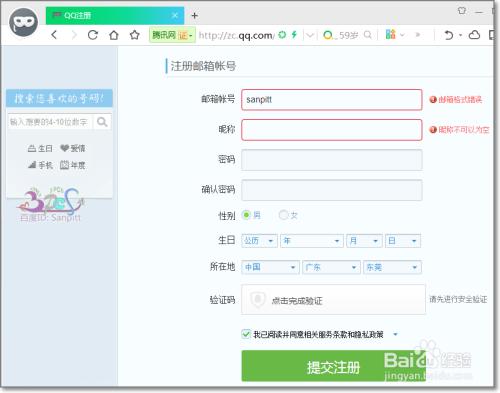Viewport: 500px width, 393px height.
Task: Toggle the service terms agreement checkbox
Action: coord(246,334)
